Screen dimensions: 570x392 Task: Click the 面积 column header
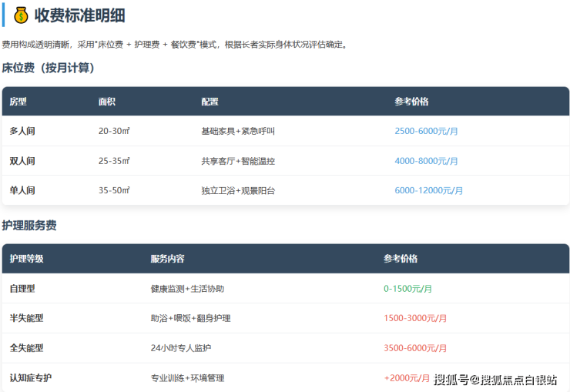click(107, 102)
